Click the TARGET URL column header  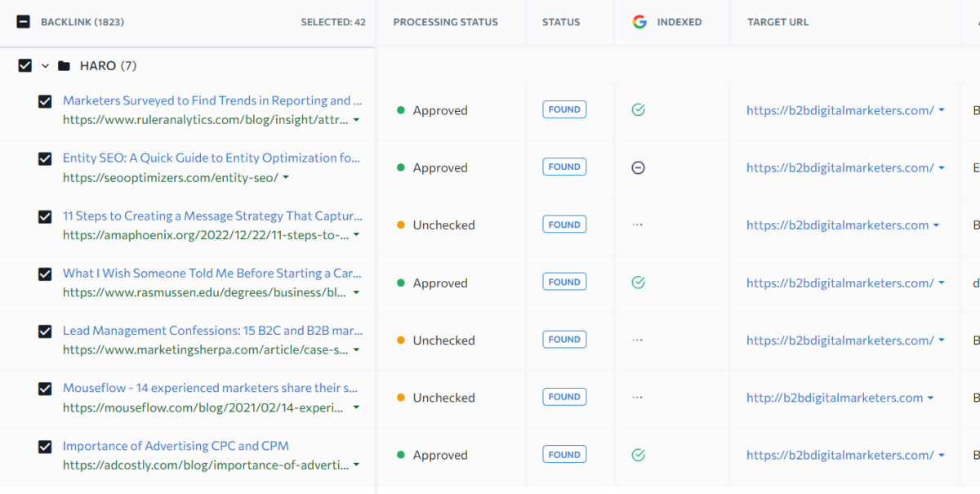tap(777, 22)
